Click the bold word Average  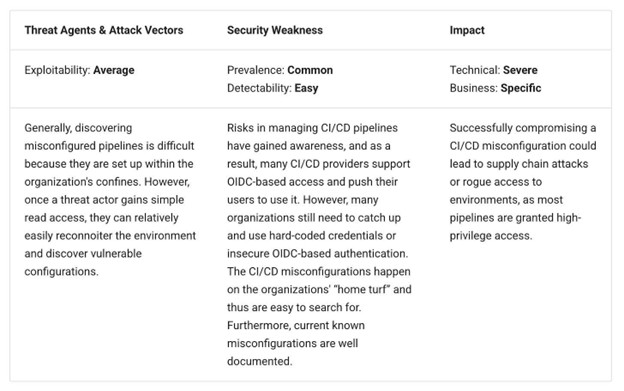click(114, 70)
